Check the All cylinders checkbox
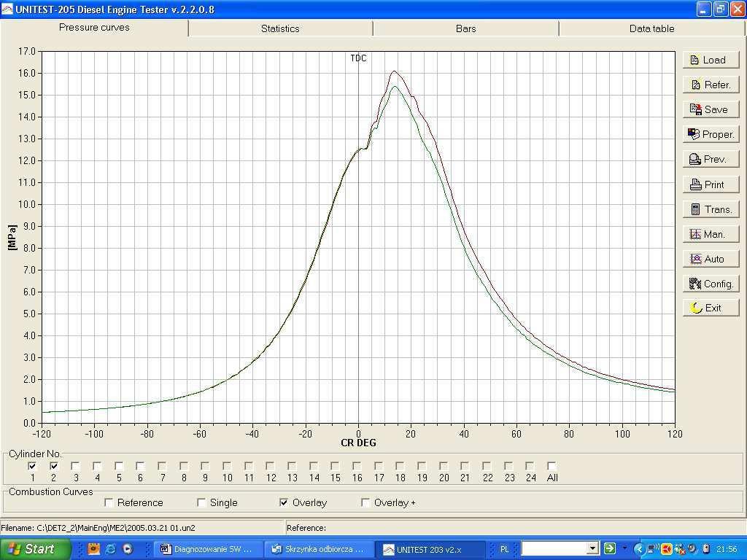747x560 pixels. (x=551, y=466)
